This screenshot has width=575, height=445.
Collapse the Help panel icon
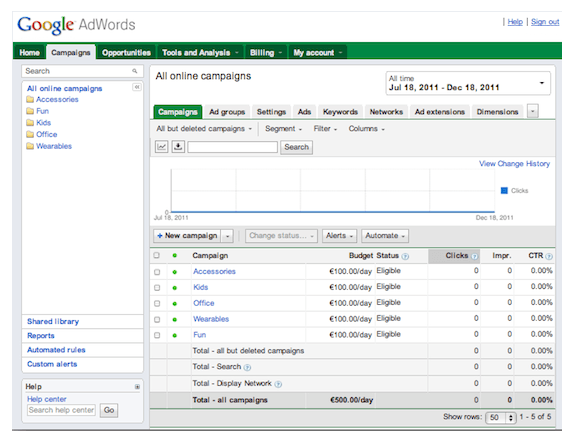pyautogui.click(x=137, y=387)
